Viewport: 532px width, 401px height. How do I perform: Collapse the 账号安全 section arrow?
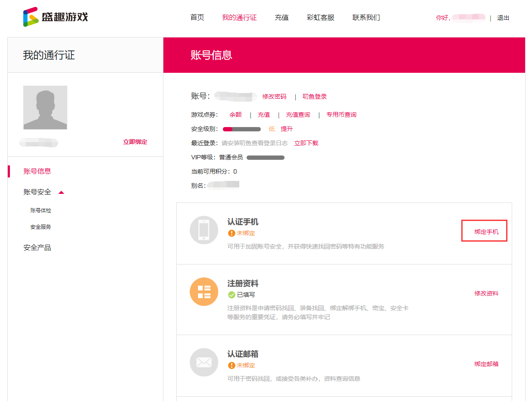point(61,193)
